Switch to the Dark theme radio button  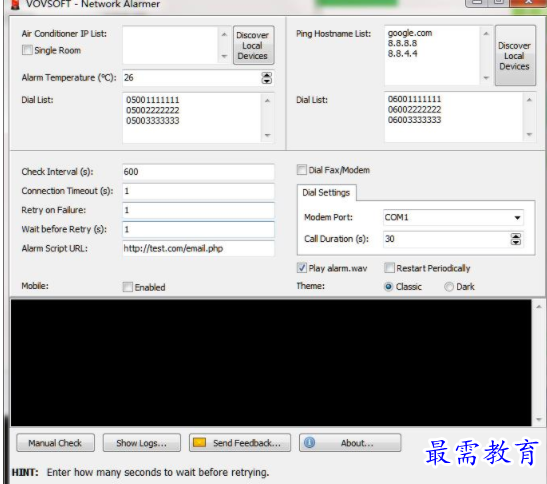tap(449, 287)
